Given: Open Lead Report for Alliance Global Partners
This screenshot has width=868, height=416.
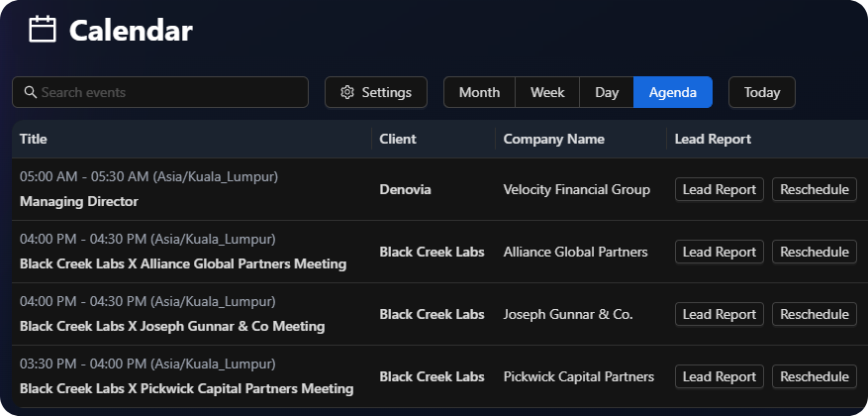Looking at the screenshot, I should click(x=720, y=252).
